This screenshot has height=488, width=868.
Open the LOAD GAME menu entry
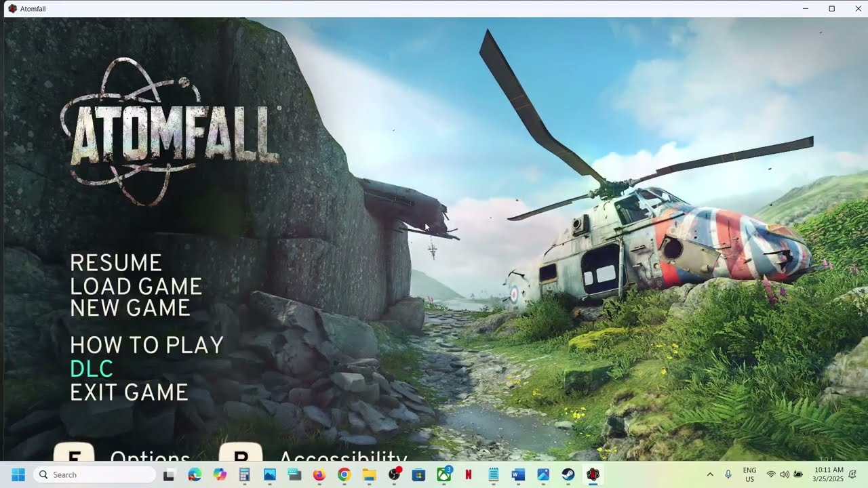coord(136,286)
